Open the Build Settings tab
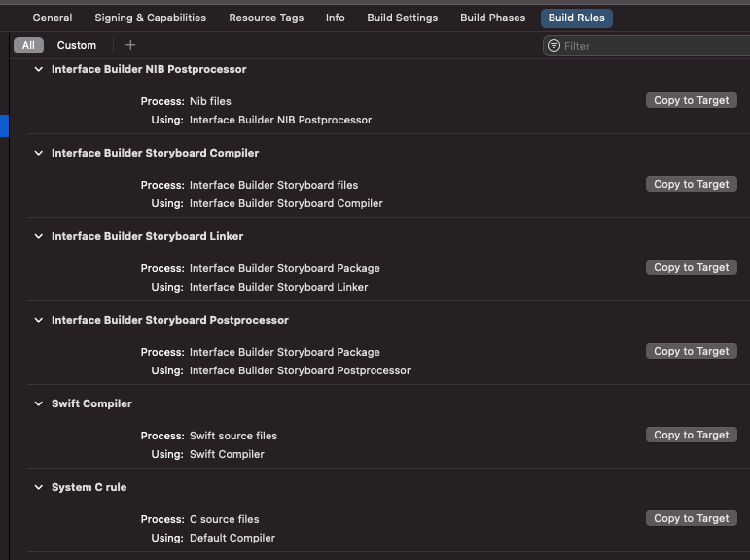This screenshot has height=560, width=750. point(403,17)
